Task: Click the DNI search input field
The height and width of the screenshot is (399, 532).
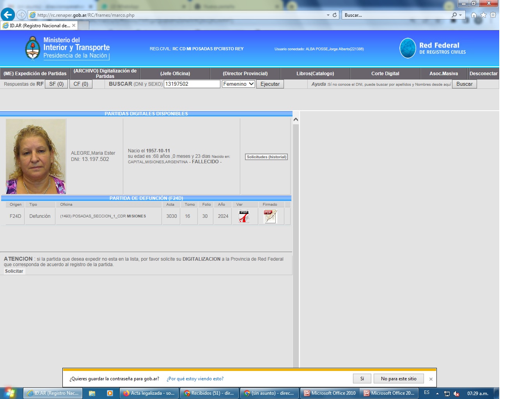Action: 192,84
